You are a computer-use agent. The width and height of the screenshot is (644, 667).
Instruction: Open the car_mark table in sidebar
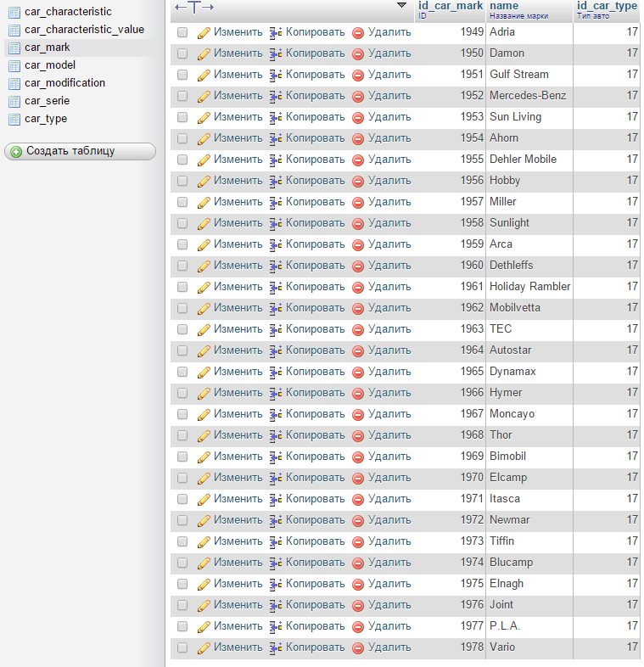click(x=48, y=48)
